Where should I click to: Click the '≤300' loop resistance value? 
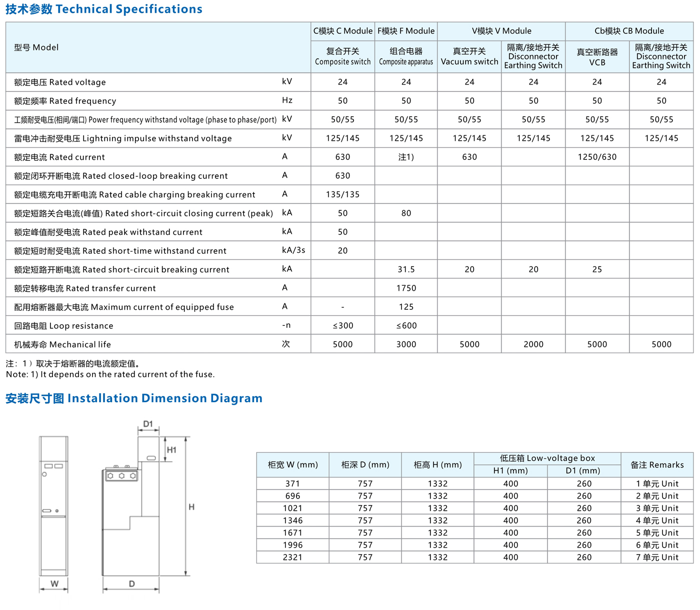(343, 326)
